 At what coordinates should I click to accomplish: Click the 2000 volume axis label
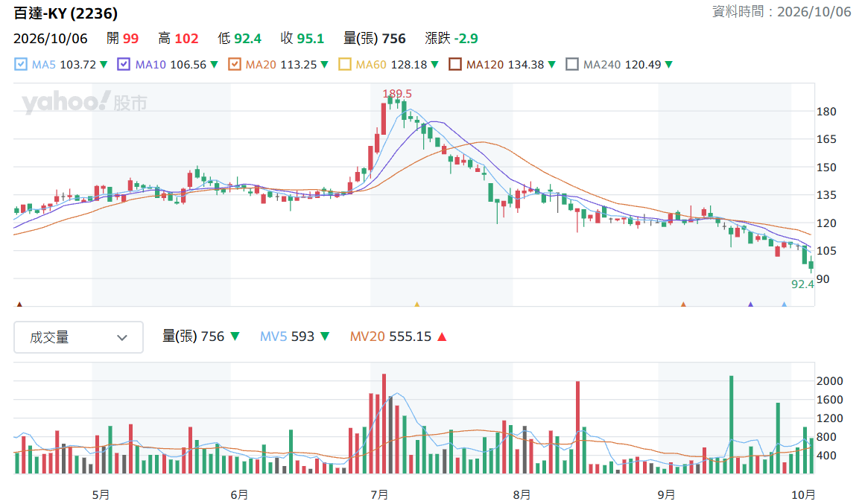(x=829, y=381)
